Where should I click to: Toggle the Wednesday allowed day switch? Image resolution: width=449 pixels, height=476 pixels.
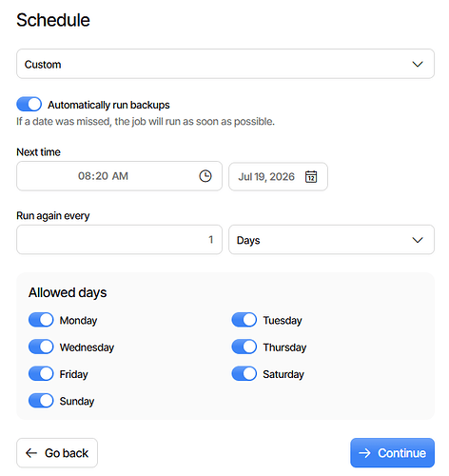point(41,347)
